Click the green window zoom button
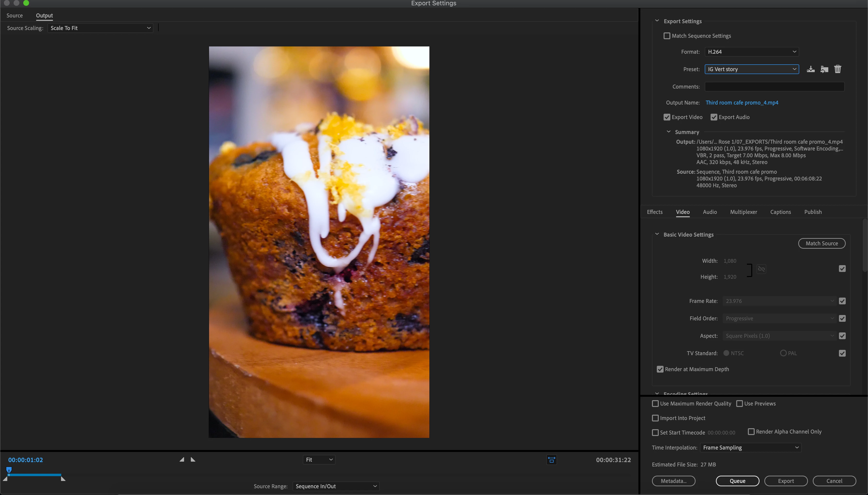Image resolution: width=868 pixels, height=495 pixels. click(x=26, y=3)
